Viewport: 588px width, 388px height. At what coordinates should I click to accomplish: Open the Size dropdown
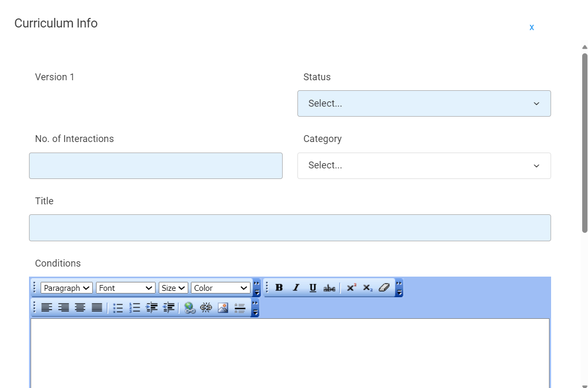pyautogui.click(x=173, y=288)
